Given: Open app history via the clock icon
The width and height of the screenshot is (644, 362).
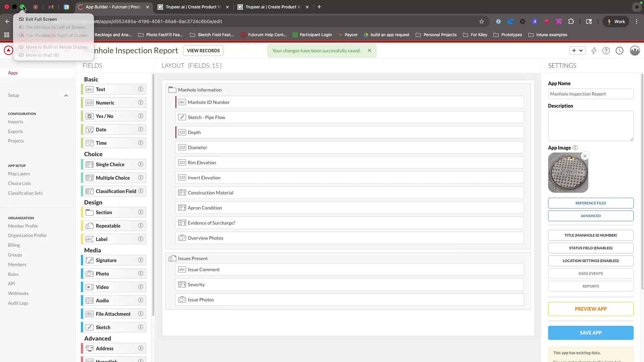Looking at the screenshot, I should tap(619, 51).
